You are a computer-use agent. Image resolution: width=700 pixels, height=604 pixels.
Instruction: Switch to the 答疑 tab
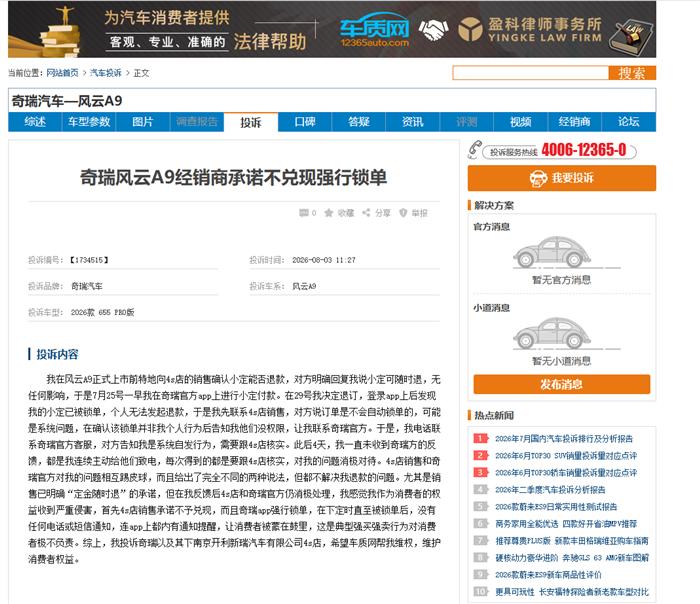359,122
